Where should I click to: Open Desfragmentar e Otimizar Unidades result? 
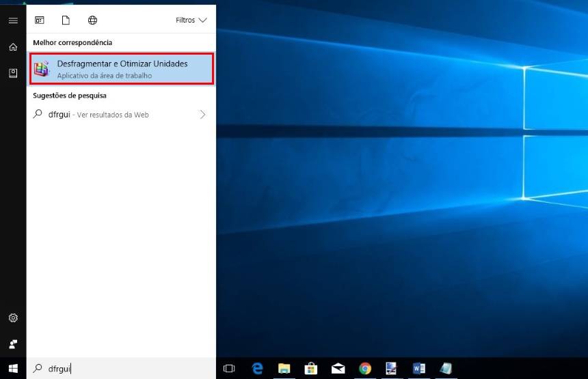pyautogui.click(x=121, y=68)
